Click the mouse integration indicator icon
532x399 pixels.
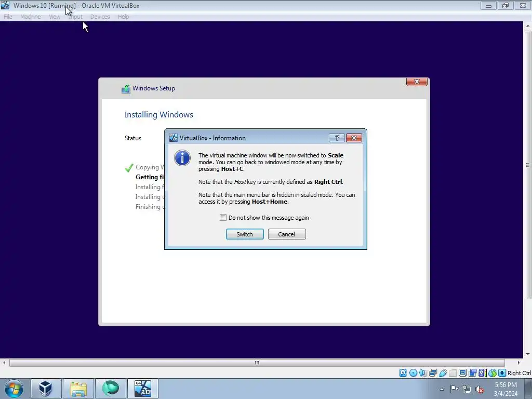493,373
